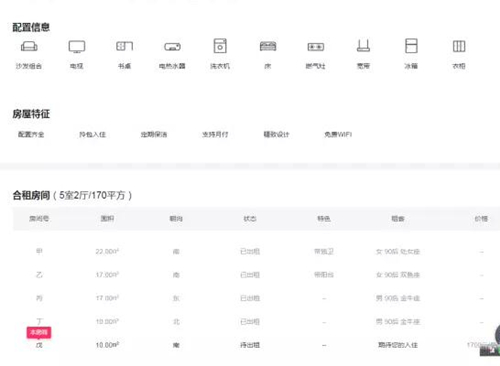Click the broadband router (宽带) icon
500x366 pixels.
pos(363,46)
